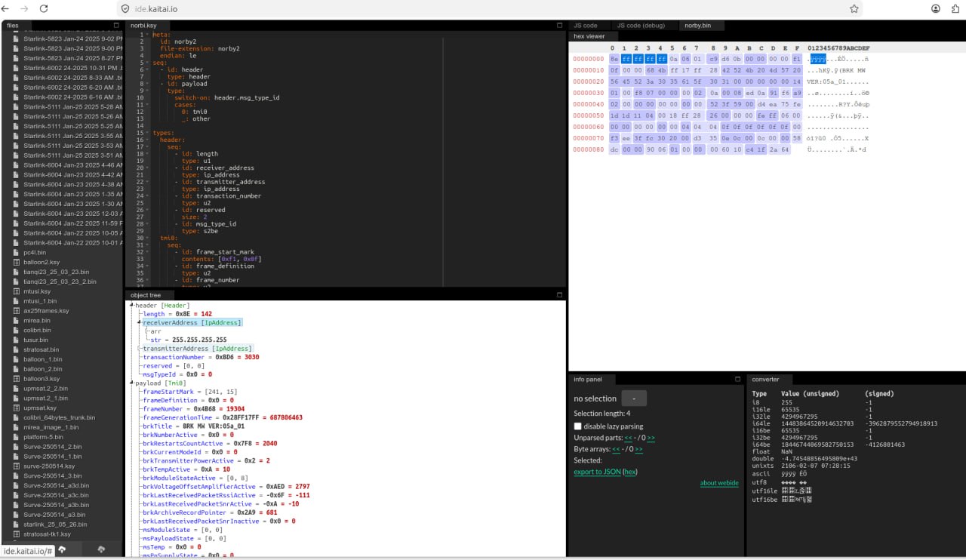The height and width of the screenshot is (560, 966).
Task: Collapse the header node in object tree
Action: pos(131,305)
